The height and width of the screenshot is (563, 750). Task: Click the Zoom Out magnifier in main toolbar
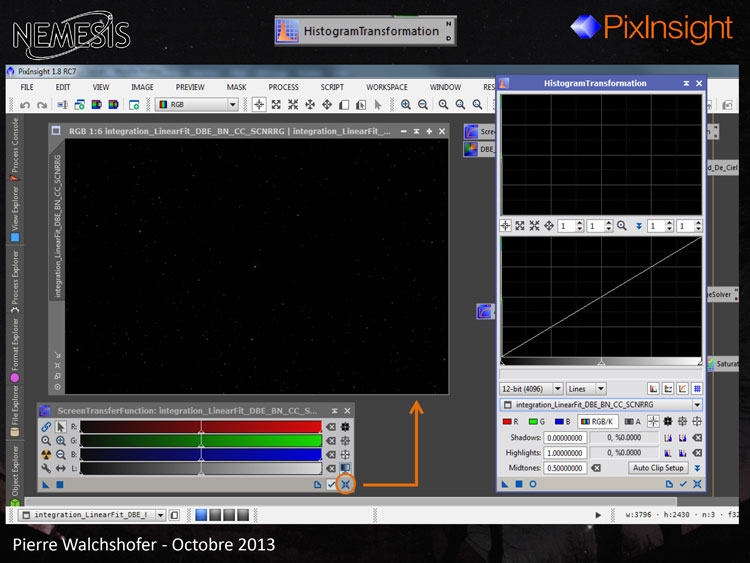[423, 105]
